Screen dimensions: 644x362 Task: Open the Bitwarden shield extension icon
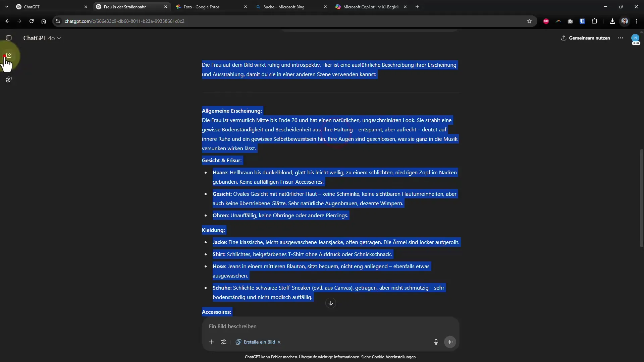[x=582, y=21]
